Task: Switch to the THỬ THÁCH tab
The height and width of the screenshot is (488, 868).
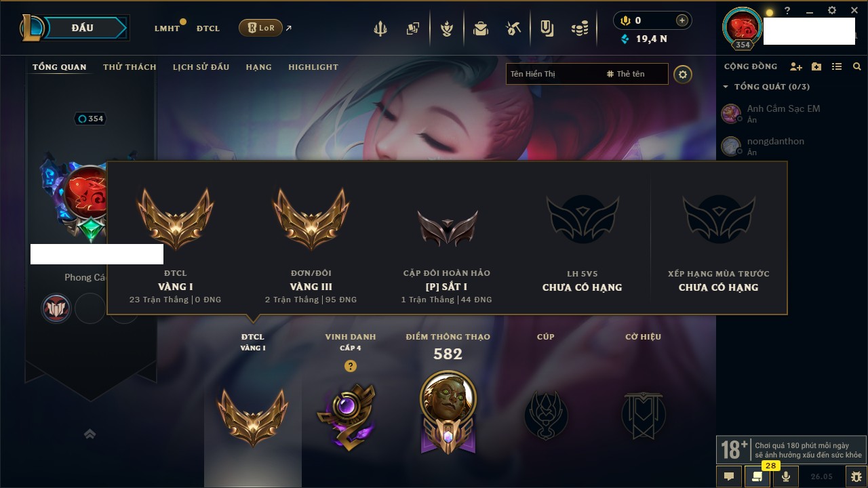Action: click(x=130, y=67)
